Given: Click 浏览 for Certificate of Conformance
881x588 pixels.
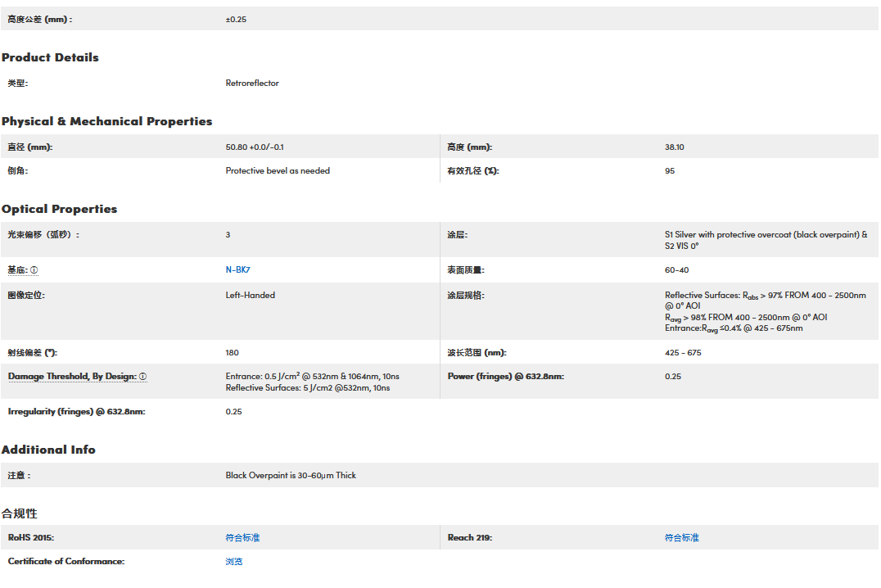Looking at the screenshot, I should 234,562.
